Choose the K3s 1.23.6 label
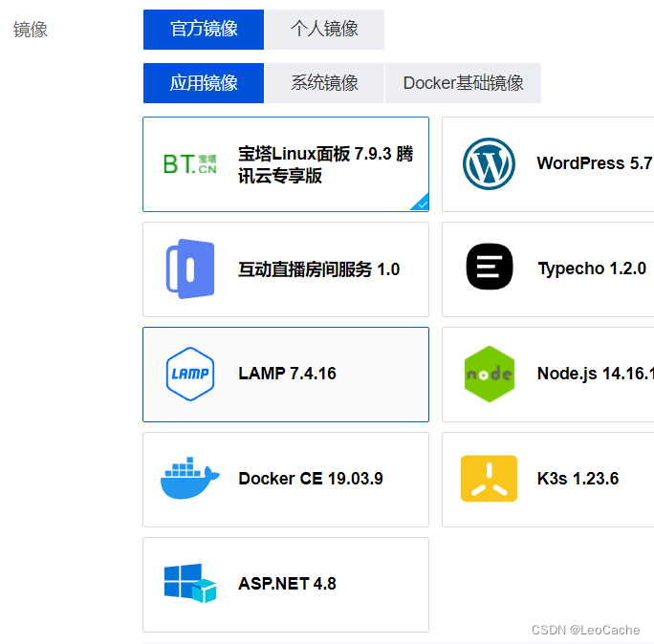Image resolution: width=654 pixels, height=644 pixels. (578, 479)
